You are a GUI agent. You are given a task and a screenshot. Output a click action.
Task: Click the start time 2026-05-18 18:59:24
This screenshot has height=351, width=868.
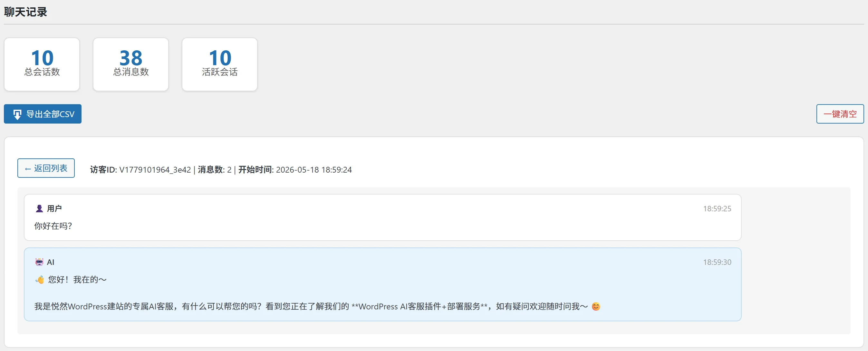click(x=314, y=170)
